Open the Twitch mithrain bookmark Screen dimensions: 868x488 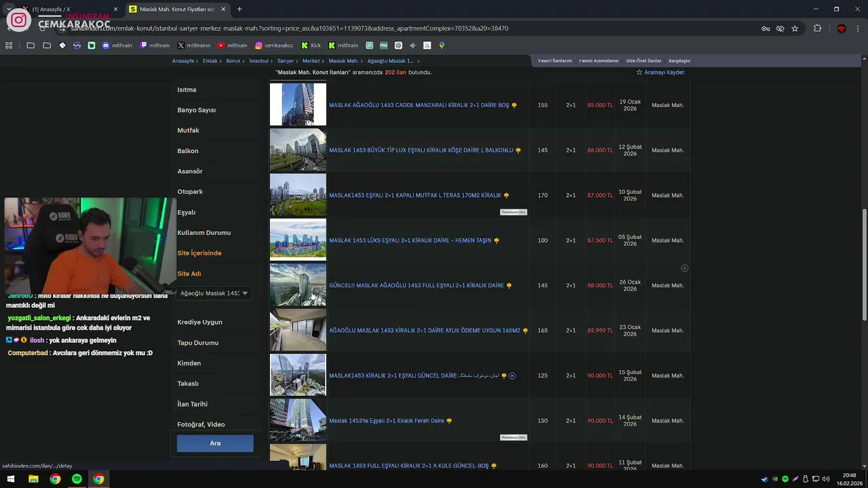pos(155,45)
